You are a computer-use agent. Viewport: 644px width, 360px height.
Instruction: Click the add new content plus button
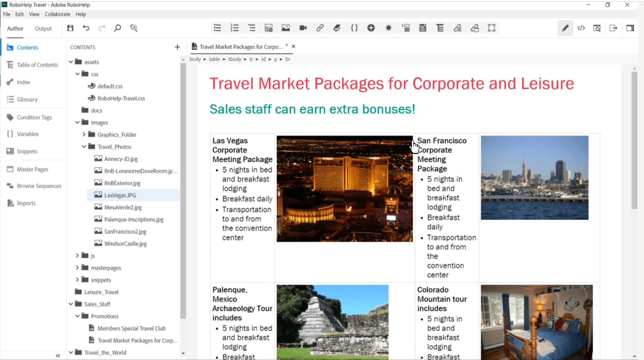pos(177,47)
